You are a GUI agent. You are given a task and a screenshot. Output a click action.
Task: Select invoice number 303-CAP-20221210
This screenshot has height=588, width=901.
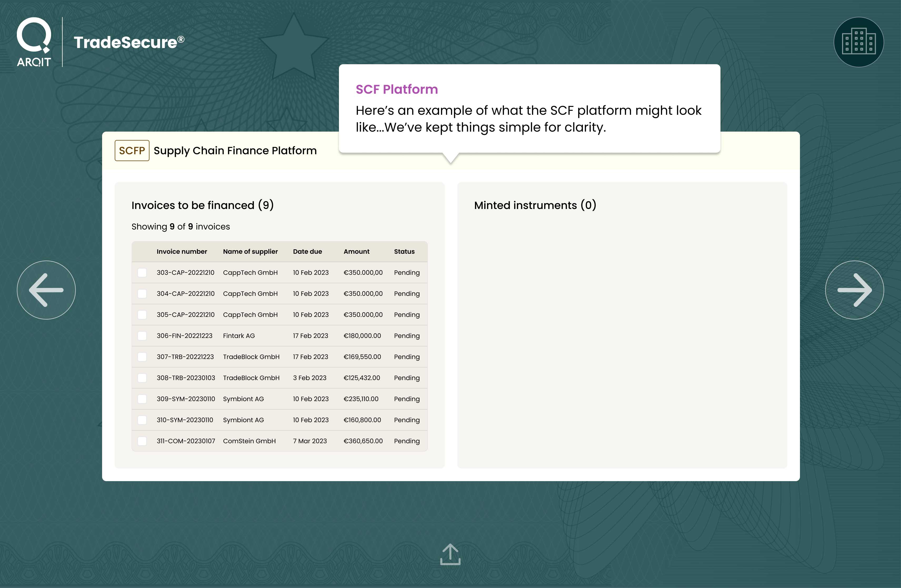(x=186, y=273)
